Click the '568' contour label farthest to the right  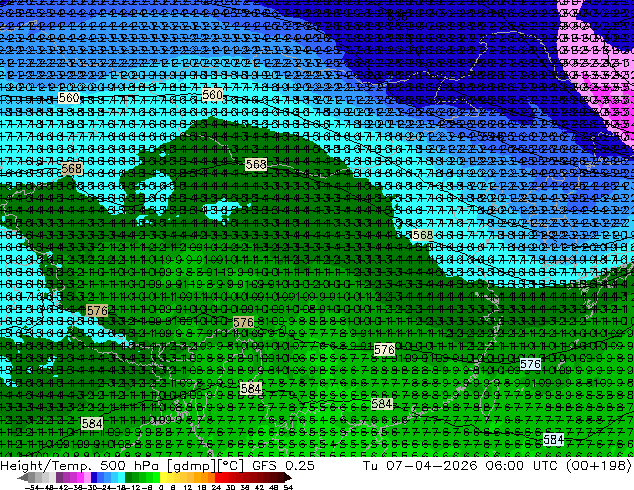423,235
